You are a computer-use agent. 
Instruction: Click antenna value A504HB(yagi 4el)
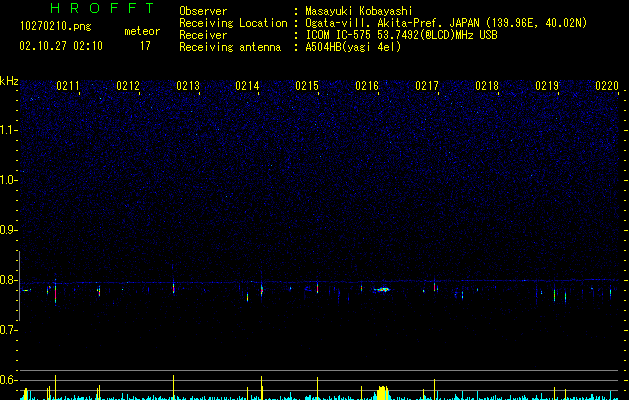tap(353, 47)
